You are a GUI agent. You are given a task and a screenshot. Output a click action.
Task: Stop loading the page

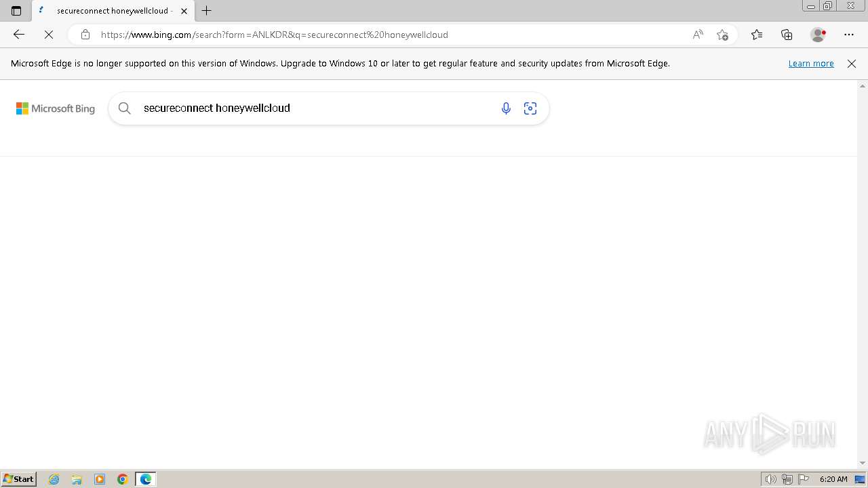tap(49, 35)
